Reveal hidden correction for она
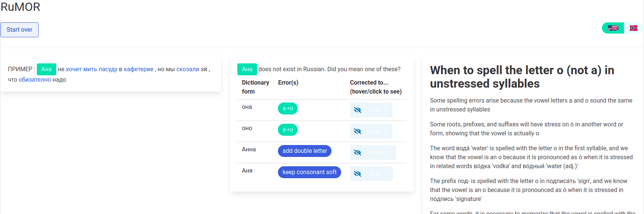The image size is (644, 214). 358,110
